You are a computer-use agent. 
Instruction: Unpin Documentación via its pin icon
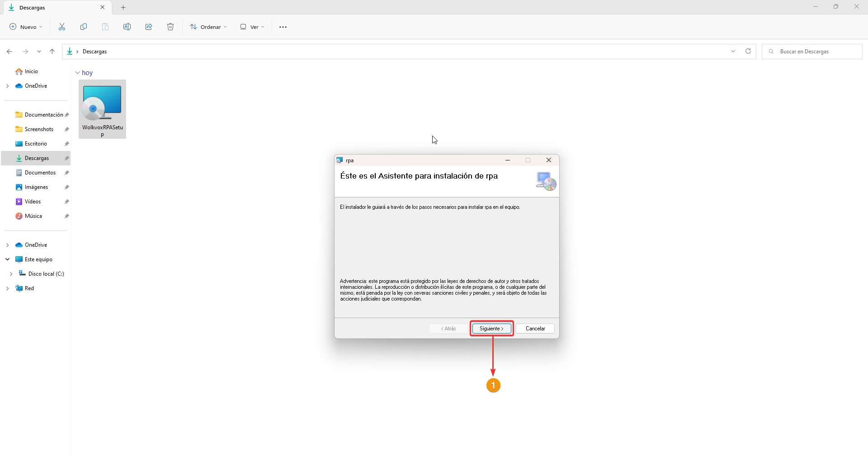point(67,115)
